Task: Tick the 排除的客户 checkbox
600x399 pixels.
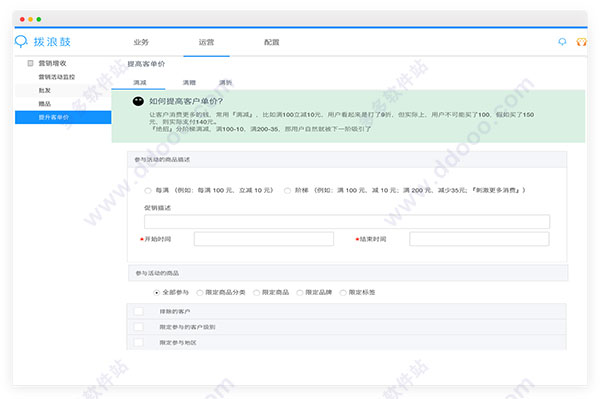Action: [139, 311]
